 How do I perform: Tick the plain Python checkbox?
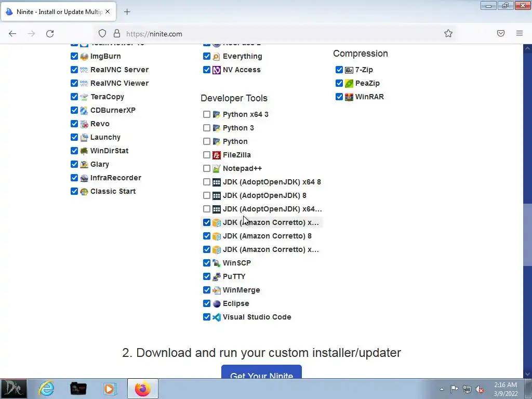click(x=207, y=141)
